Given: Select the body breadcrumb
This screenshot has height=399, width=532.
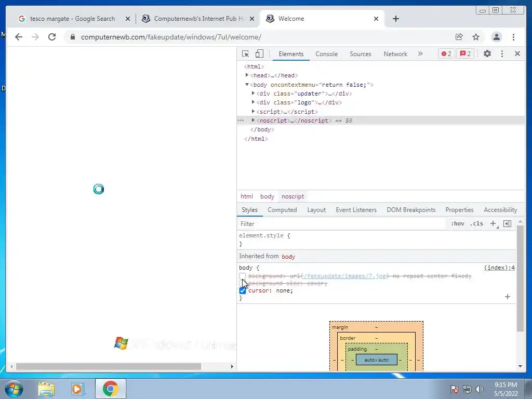Looking at the screenshot, I should 267,196.
